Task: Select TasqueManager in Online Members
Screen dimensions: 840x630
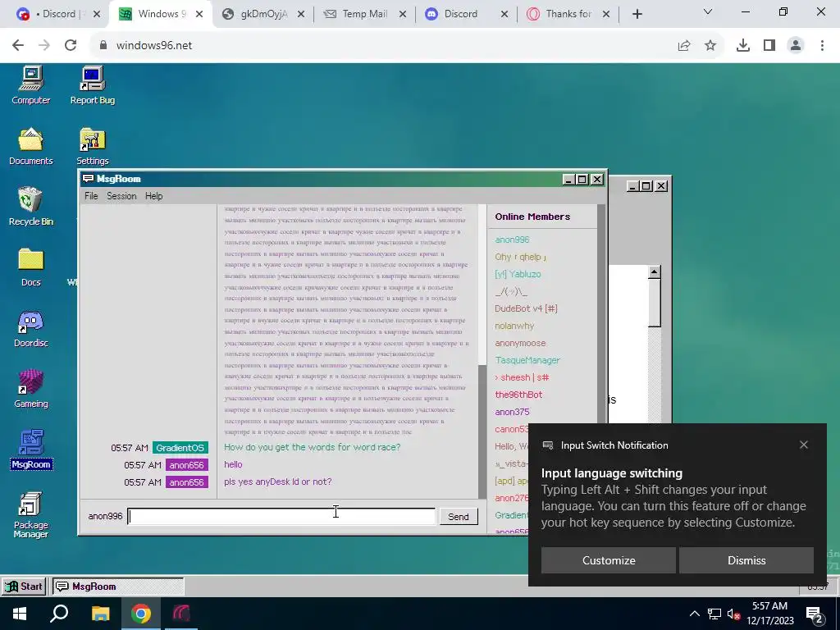Action: 527,360
